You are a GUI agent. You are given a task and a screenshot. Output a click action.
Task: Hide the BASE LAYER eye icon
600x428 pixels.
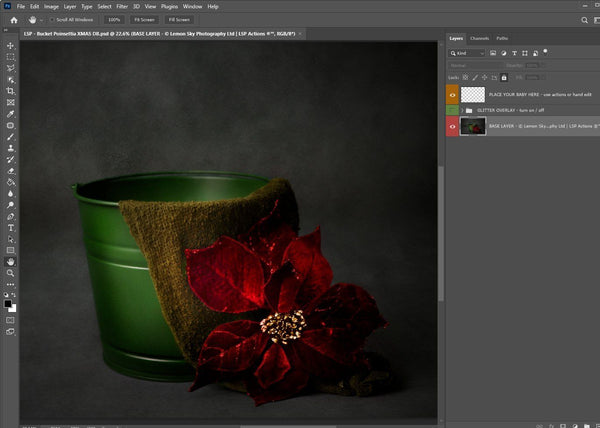pos(453,126)
